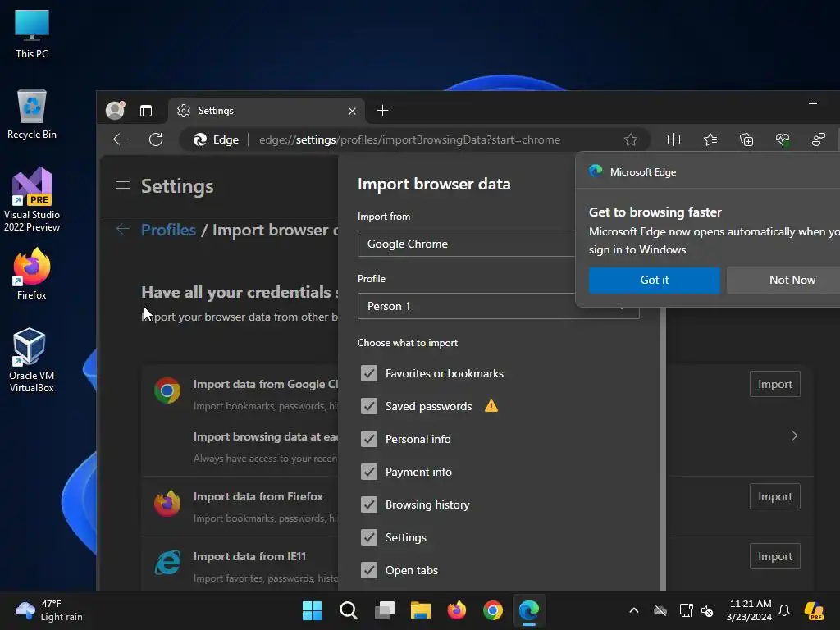840x630 pixels.
Task: Open Windows Search on the taskbar
Action: [348, 610]
